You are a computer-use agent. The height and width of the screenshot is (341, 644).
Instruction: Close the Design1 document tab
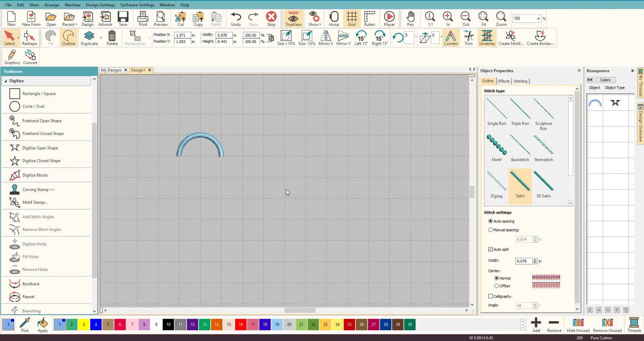pos(149,70)
